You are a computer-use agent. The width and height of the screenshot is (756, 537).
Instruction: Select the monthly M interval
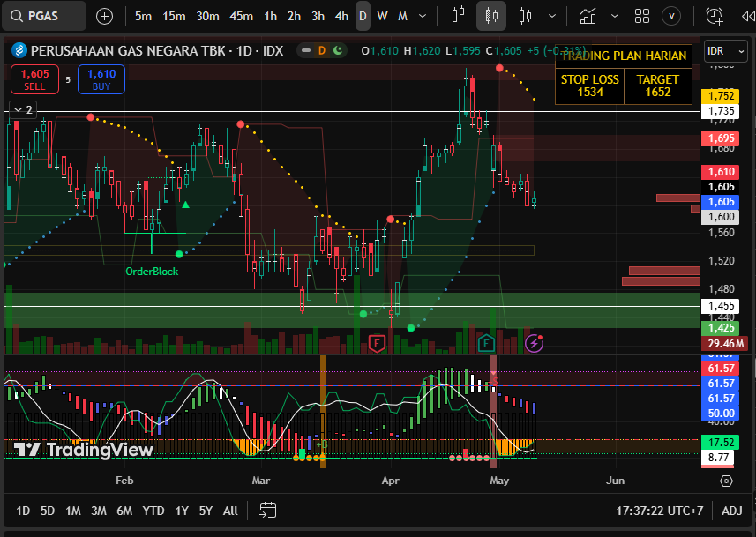(x=402, y=17)
